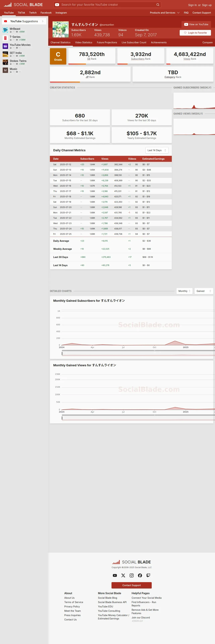Open Music channel avatar
The width and height of the screenshot is (215, 644).
pyautogui.click(x=5, y=70)
